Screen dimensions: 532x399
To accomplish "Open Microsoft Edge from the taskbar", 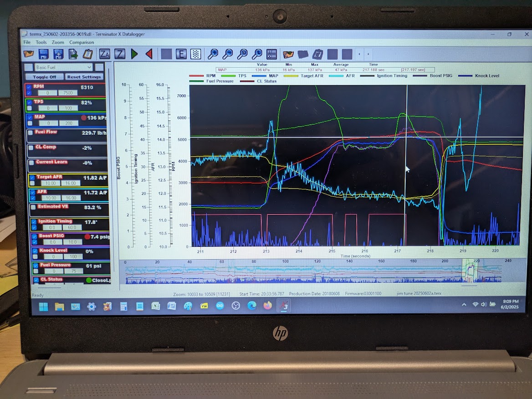I will click(x=251, y=306).
